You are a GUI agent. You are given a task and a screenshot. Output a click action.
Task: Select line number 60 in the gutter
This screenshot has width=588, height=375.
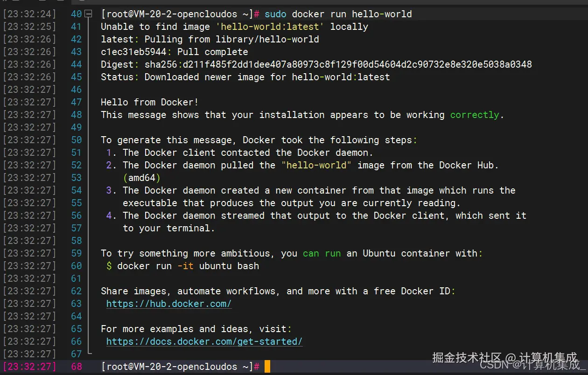click(77, 266)
